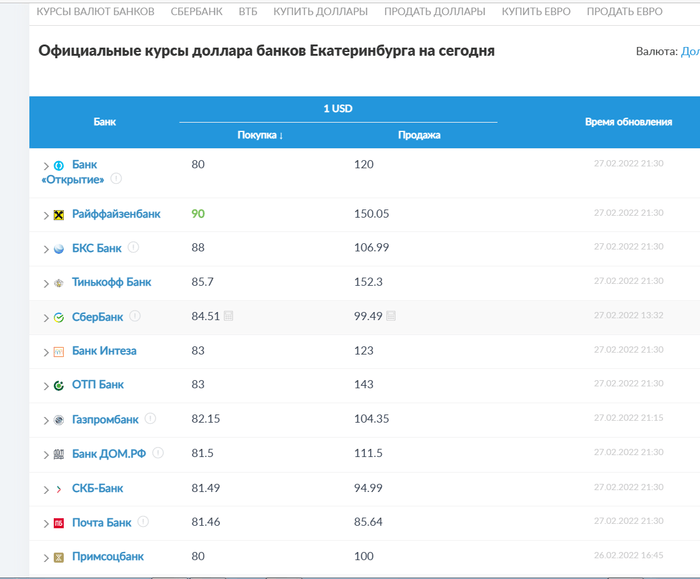
Task: Open the КУПИТЬ ЕВРО menu item
Action: [x=536, y=12]
